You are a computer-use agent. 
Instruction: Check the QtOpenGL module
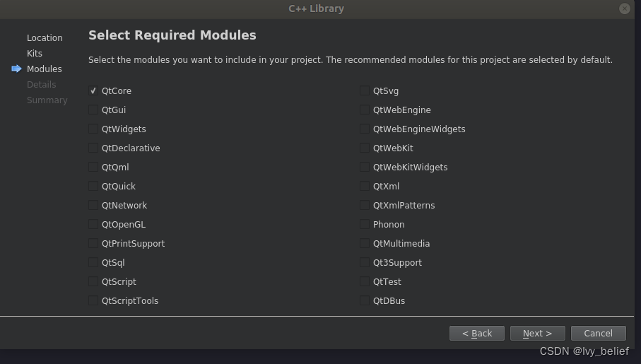(x=93, y=224)
